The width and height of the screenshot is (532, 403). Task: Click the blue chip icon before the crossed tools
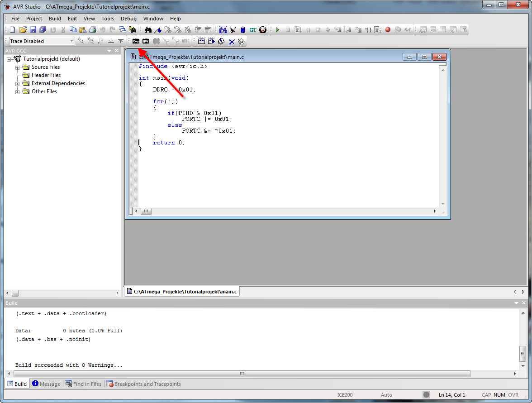[223, 30]
